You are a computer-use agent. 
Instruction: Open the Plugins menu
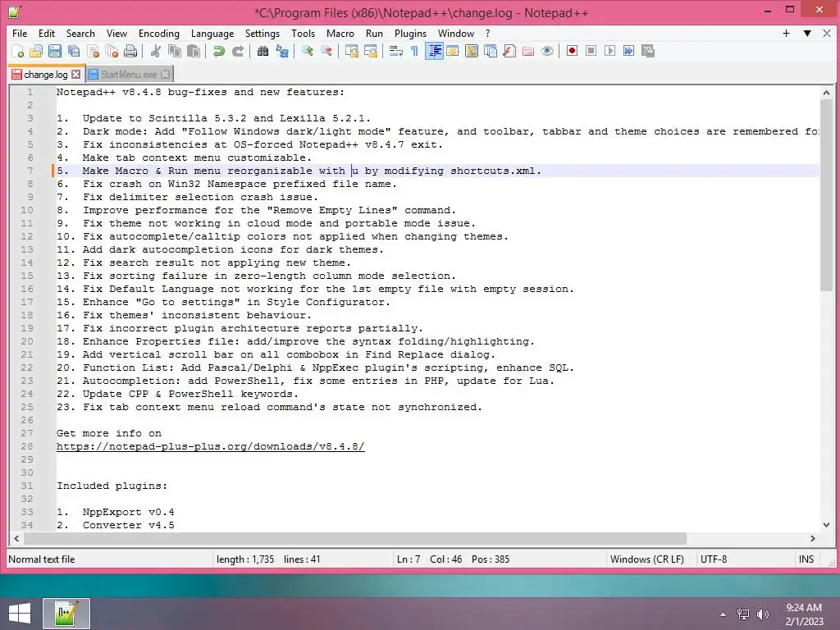point(410,33)
